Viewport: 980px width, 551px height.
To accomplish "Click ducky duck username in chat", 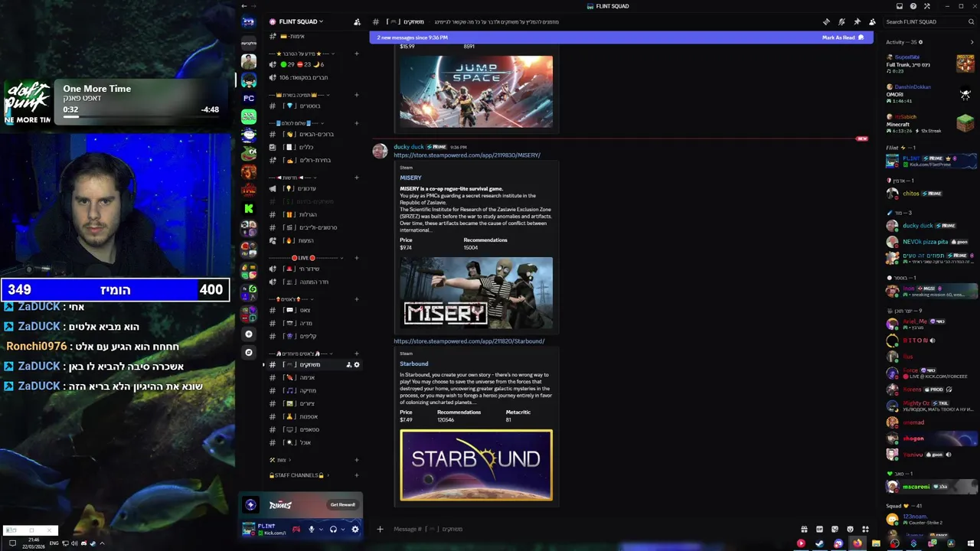I will (408, 147).
